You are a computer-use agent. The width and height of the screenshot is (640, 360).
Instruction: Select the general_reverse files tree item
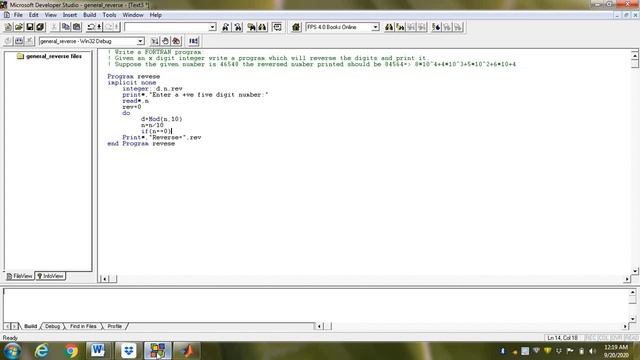[53, 56]
